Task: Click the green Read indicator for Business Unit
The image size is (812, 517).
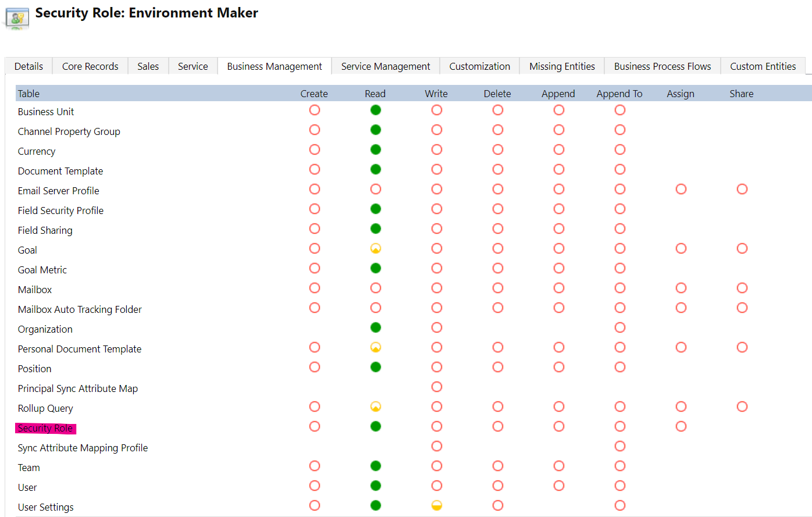Action: point(375,110)
